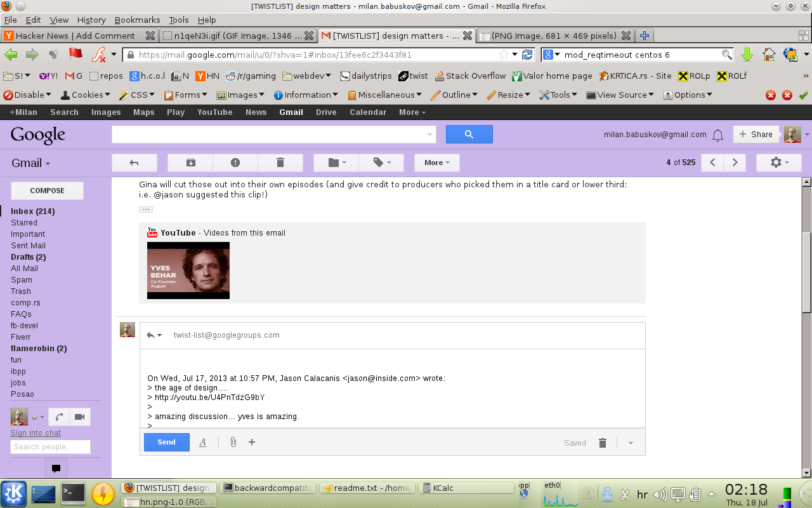Archive this conversation
This screenshot has height=508, width=812.
190,163
